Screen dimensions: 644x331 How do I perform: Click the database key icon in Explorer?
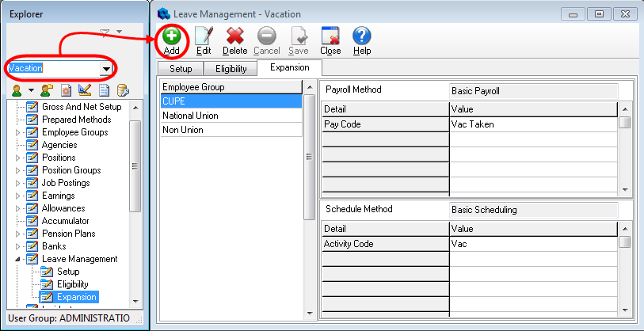tap(123, 90)
